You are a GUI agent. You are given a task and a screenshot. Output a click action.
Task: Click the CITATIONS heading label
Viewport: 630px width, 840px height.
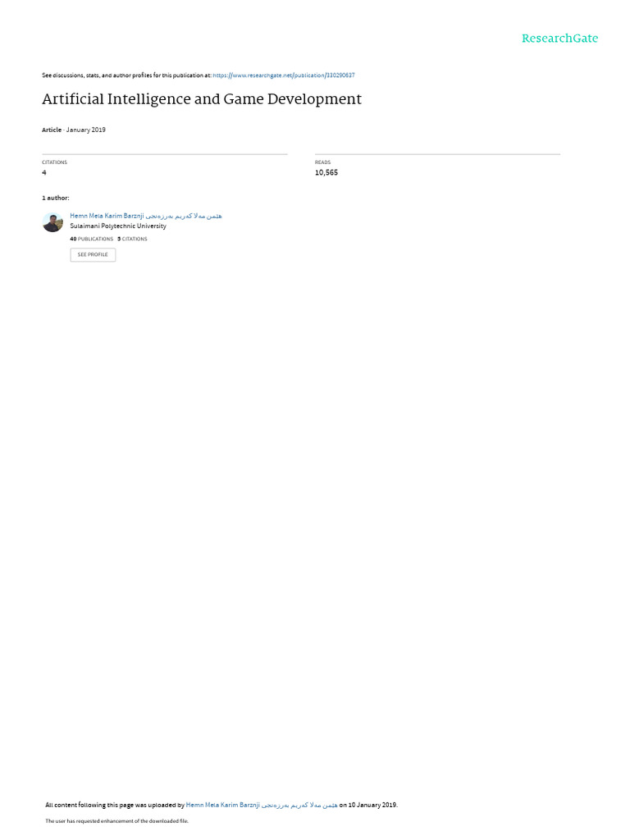pos(55,162)
